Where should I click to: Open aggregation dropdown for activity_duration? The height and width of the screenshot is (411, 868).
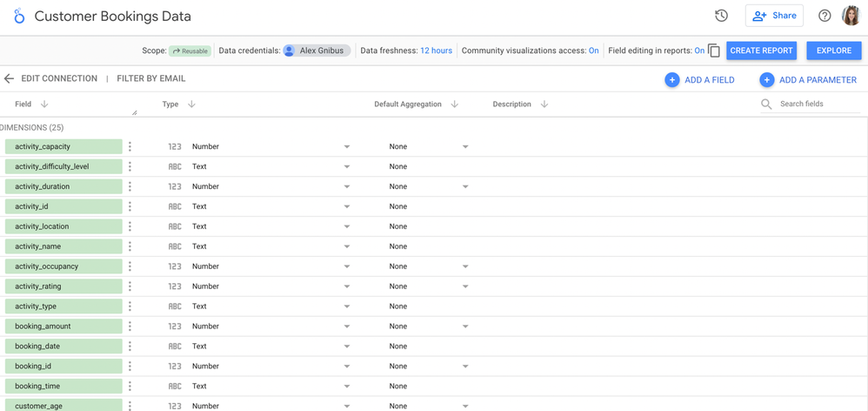465,186
